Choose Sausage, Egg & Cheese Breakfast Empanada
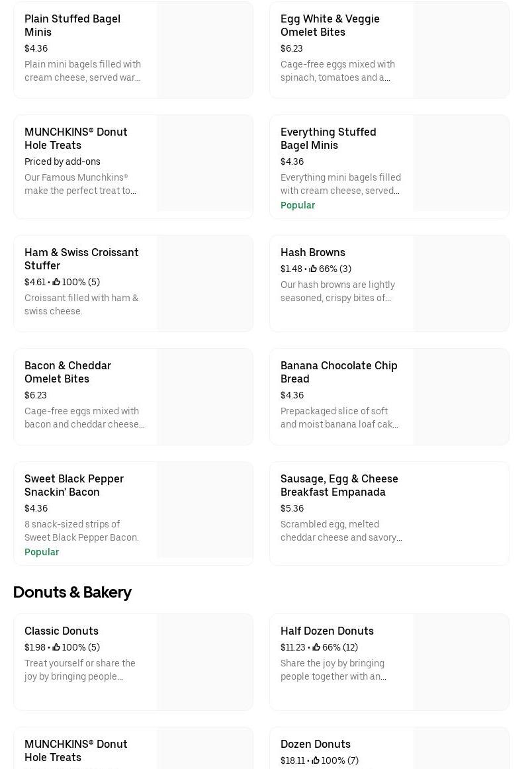 coord(339,485)
